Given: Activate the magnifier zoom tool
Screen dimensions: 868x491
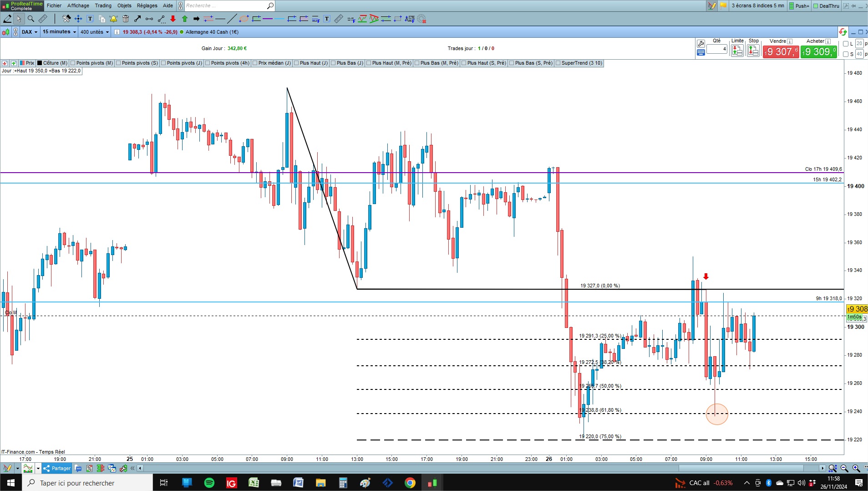Looking at the screenshot, I should point(31,19).
